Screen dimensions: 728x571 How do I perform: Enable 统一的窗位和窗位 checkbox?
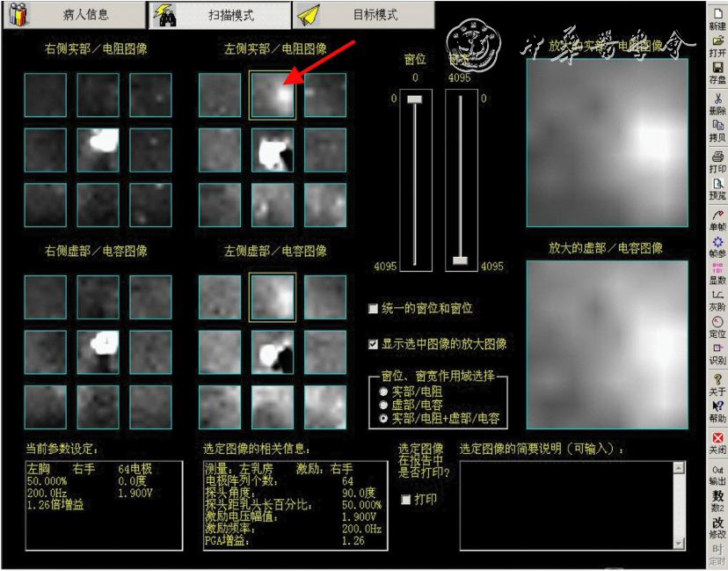[374, 309]
